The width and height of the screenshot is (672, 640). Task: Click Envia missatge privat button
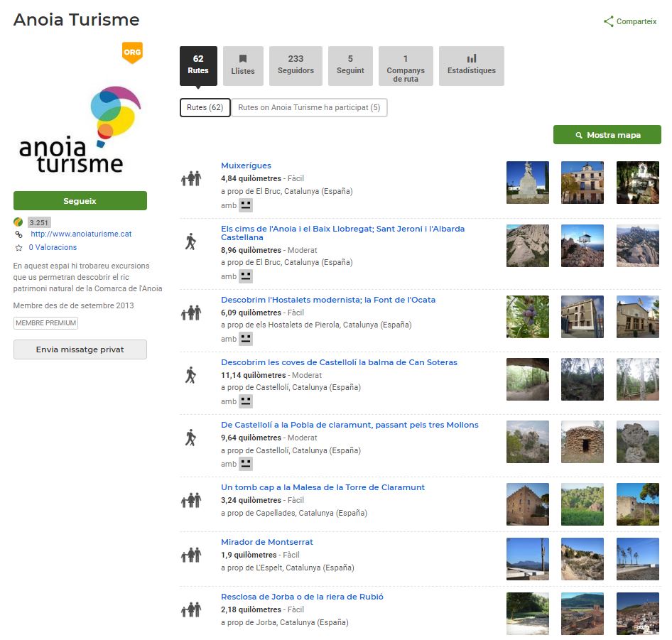pos(80,349)
